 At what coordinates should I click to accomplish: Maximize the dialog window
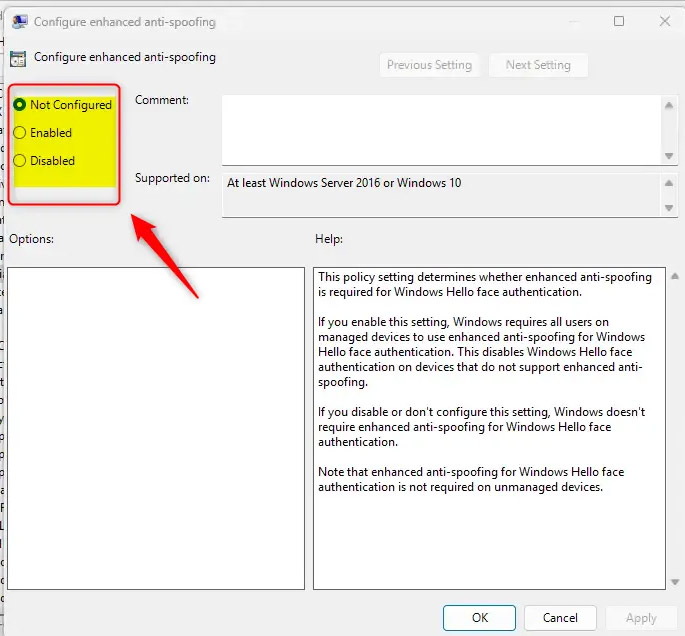click(x=619, y=21)
